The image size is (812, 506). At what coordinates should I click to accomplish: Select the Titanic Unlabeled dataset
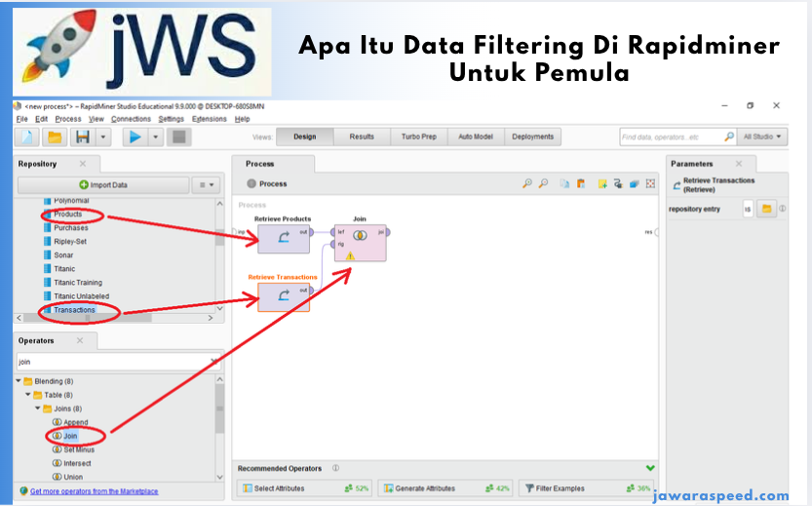(x=81, y=296)
